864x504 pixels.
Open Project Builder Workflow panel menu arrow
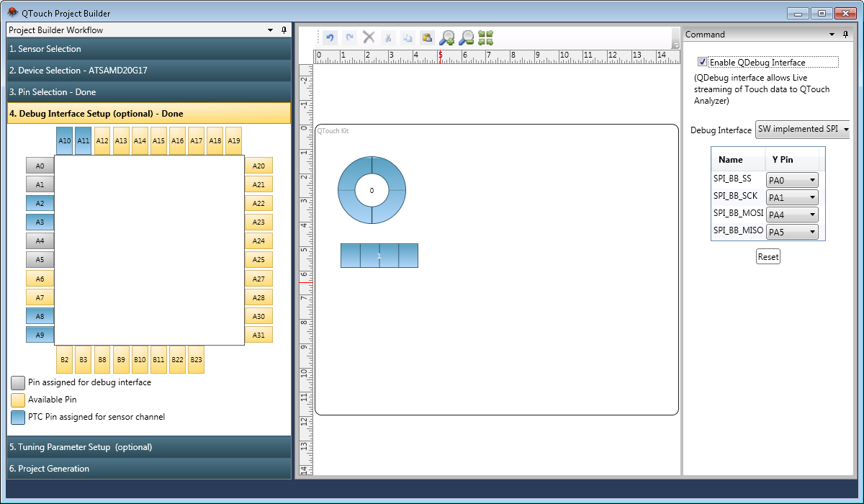tap(271, 30)
